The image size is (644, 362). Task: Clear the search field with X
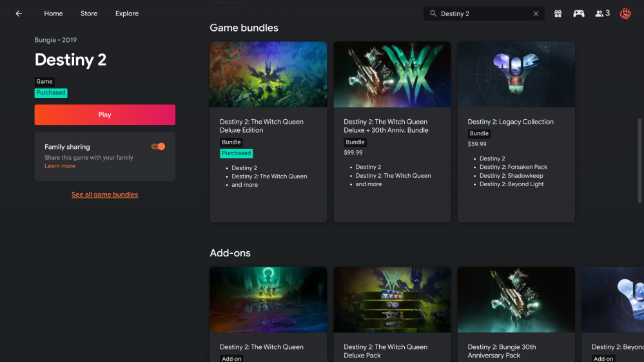[x=536, y=14]
